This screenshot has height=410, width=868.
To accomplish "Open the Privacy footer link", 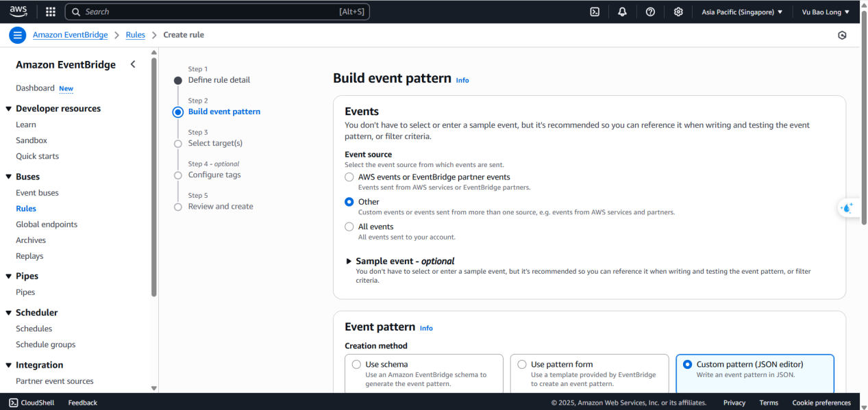I will (734, 402).
